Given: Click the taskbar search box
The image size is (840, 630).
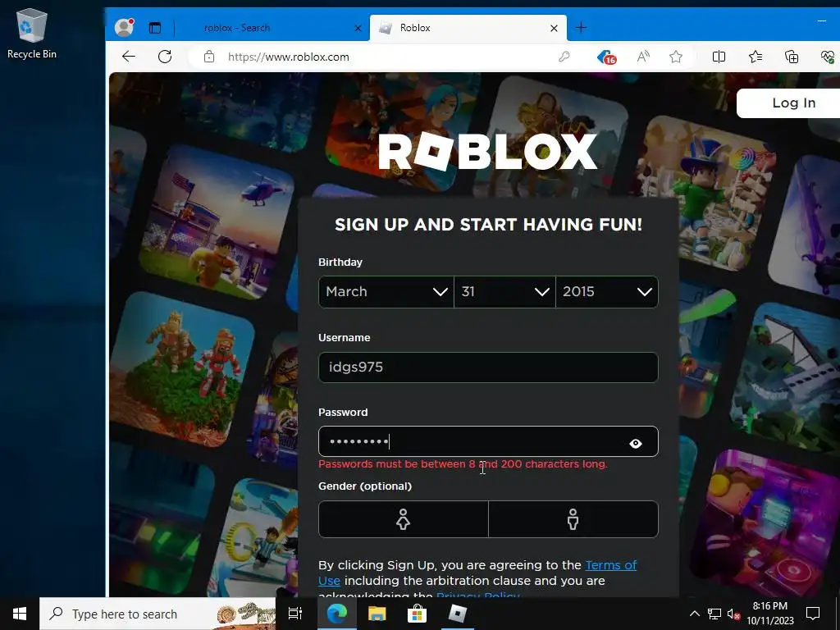Looking at the screenshot, I should click(x=157, y=614).
